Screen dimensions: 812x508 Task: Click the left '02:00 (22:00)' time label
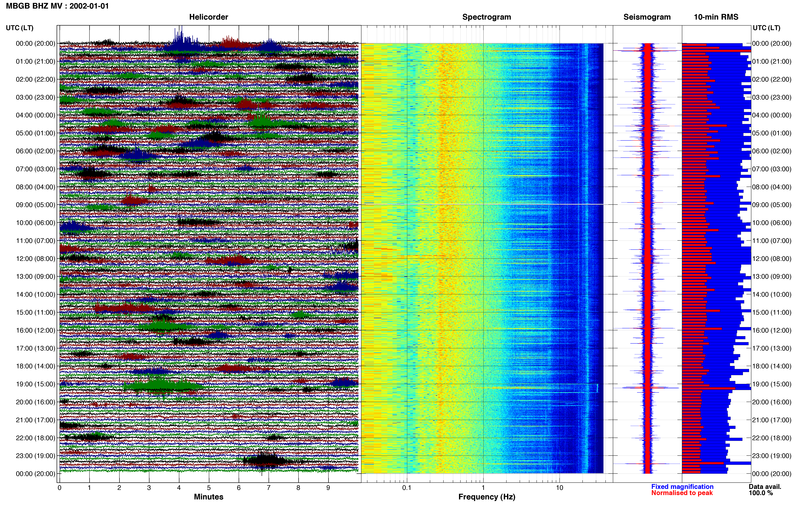(x=35, y=79)
